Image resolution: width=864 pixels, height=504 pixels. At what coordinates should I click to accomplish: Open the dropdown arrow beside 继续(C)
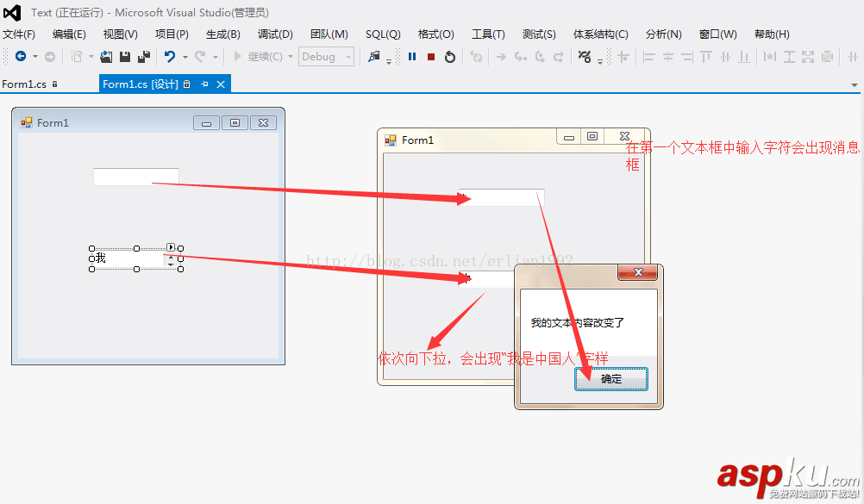click(291, 56)
